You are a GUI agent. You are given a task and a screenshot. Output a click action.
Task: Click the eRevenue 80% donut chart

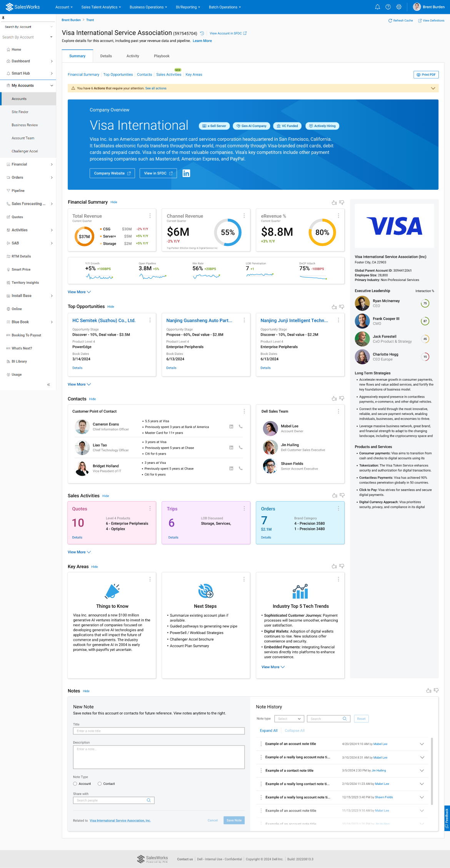(x=322, y=232)
